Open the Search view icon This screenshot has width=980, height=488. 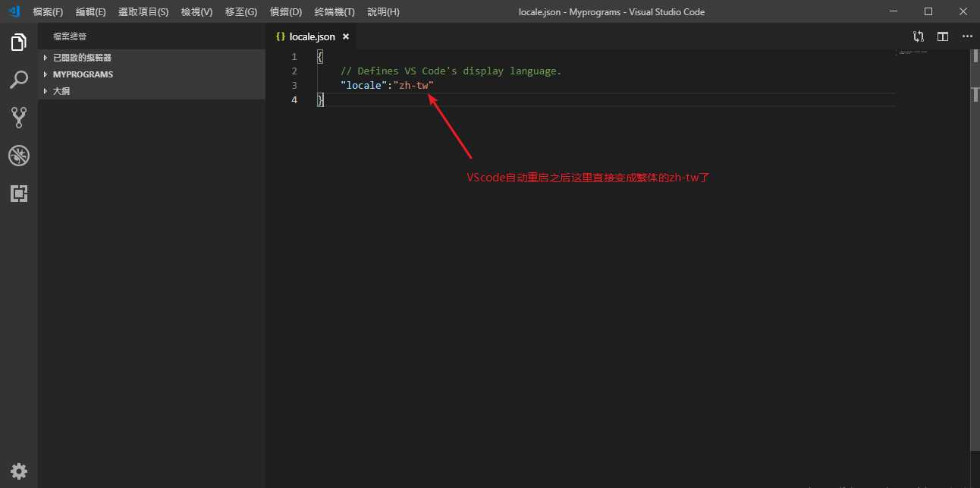coord(19,79)
